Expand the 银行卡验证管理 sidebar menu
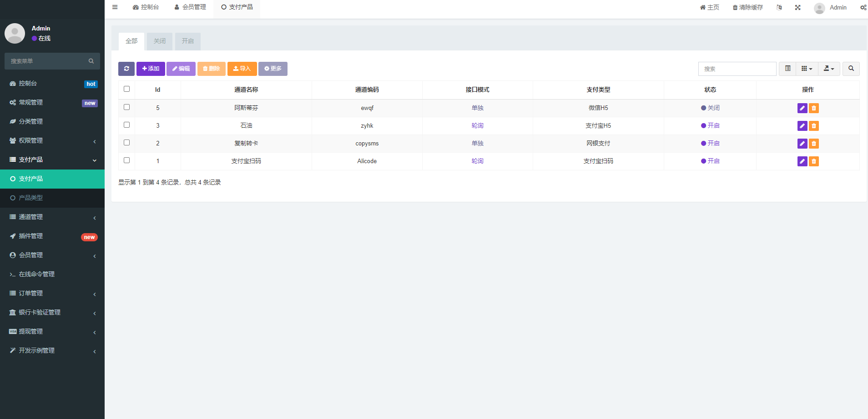 tap(52, 313)
